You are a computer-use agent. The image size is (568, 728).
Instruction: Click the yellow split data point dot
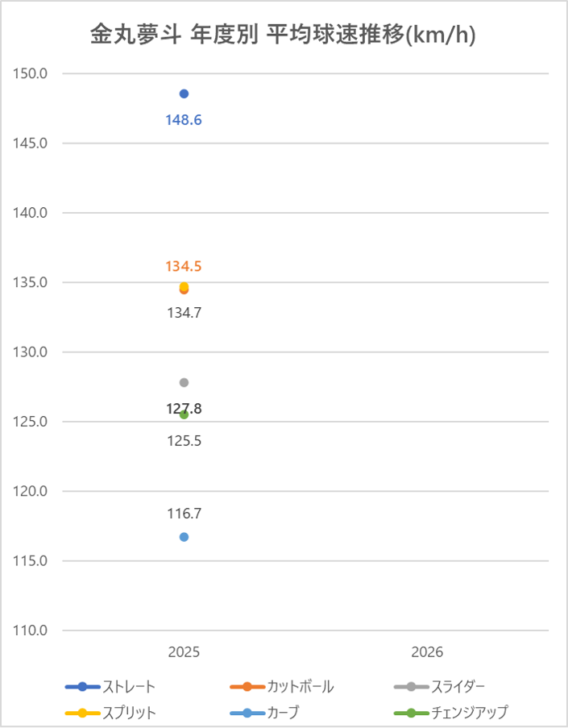coord(184,285)
